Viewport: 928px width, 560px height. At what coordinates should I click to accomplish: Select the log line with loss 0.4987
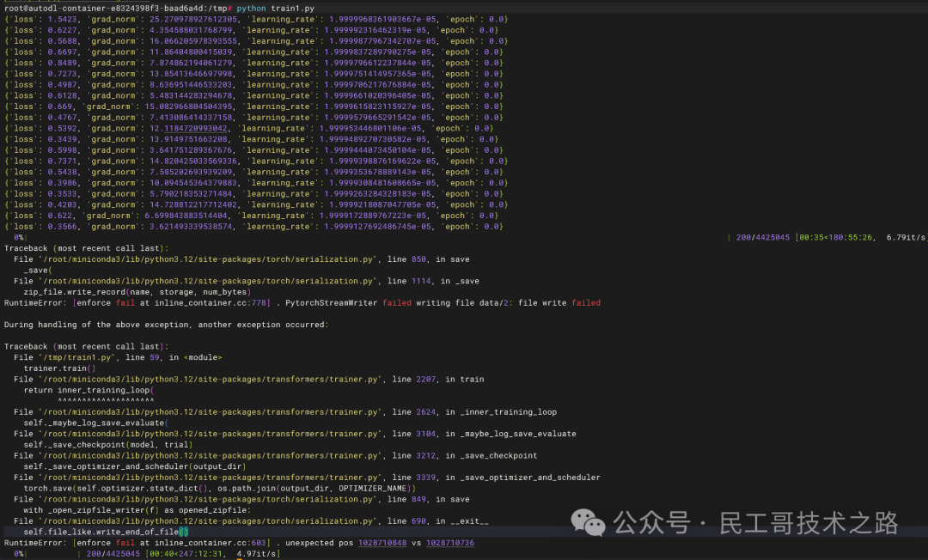pyautogui.click(x=253, y=84)
